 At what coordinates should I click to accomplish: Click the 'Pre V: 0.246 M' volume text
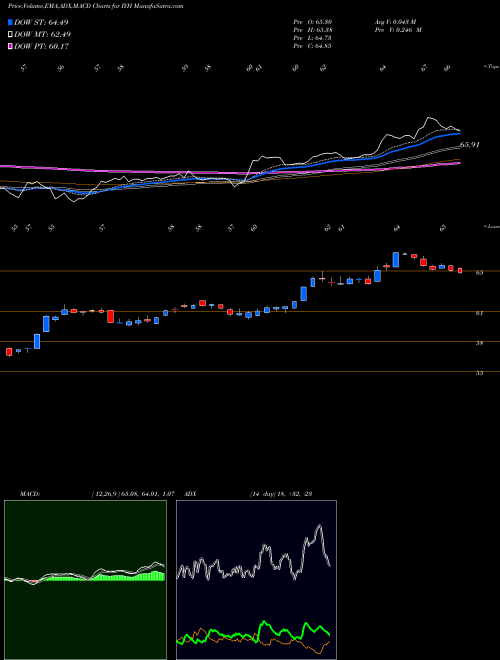pos(398,30)
